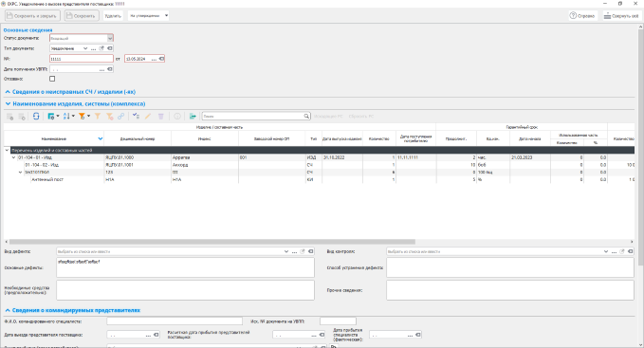This screenshot has width=644, height=348.
Task: Click the orange filter with settings icon
Action: click(x=83, y=117)
